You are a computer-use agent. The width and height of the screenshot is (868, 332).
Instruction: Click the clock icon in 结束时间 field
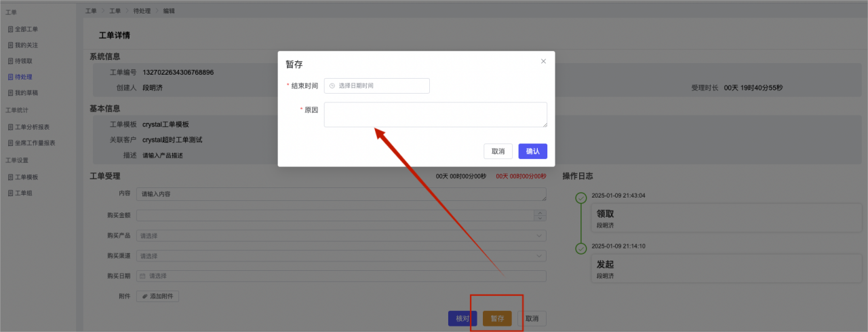(x=332, y=86)
